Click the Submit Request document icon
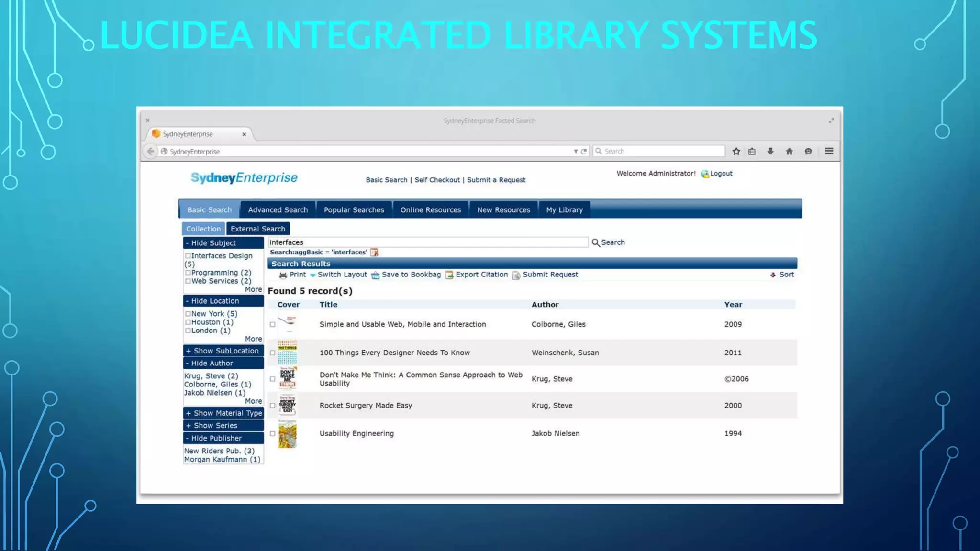Image resolution: width=980 pixels, height=551 pixels. tap(516, 275)
